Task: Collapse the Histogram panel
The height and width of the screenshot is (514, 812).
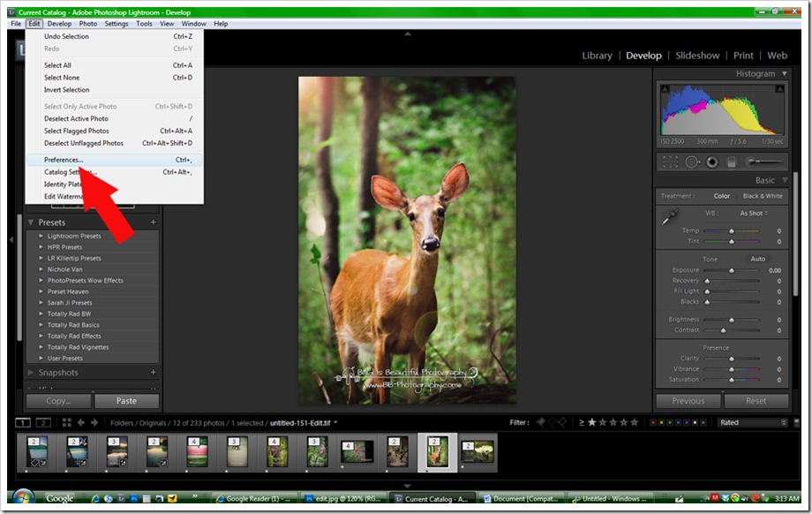Action: [785, 73]
